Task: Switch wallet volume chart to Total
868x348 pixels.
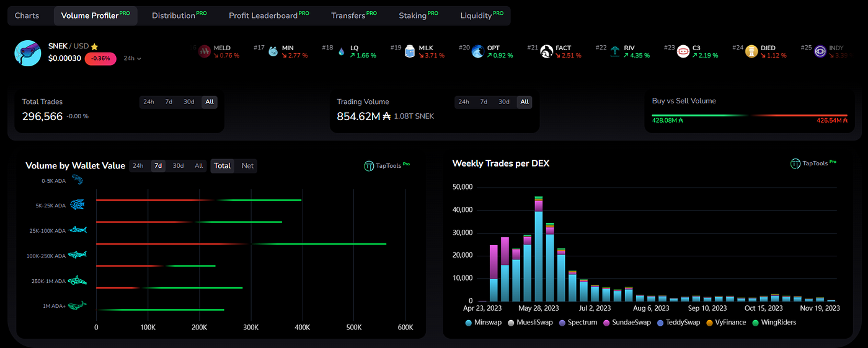Action: (x=223, y=166)
